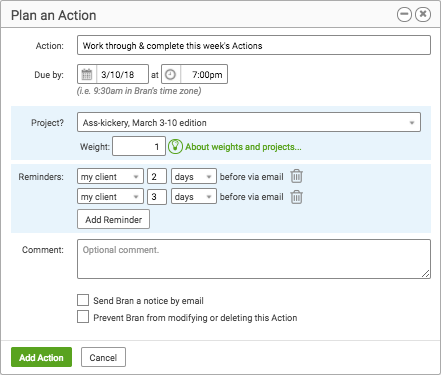Close the Plan an Action dialog

tap(423, 14)
